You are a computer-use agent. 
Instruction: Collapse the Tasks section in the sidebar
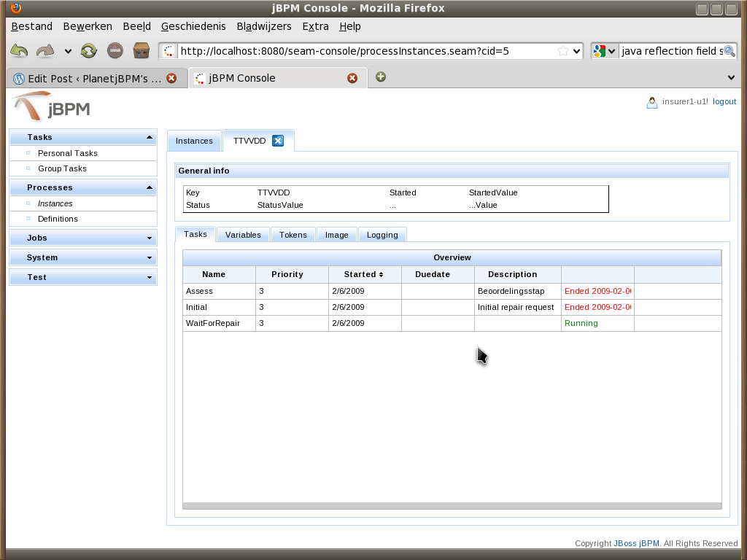[149, 136]
